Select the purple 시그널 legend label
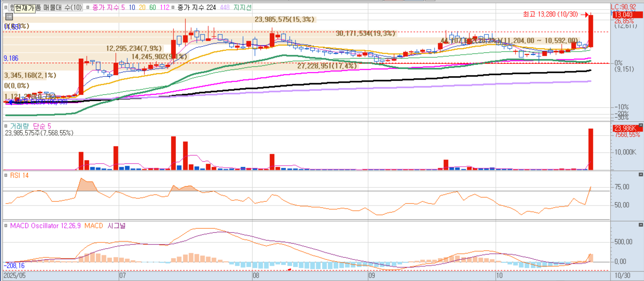Screen dimensions: 644x281 coord(116,226)
